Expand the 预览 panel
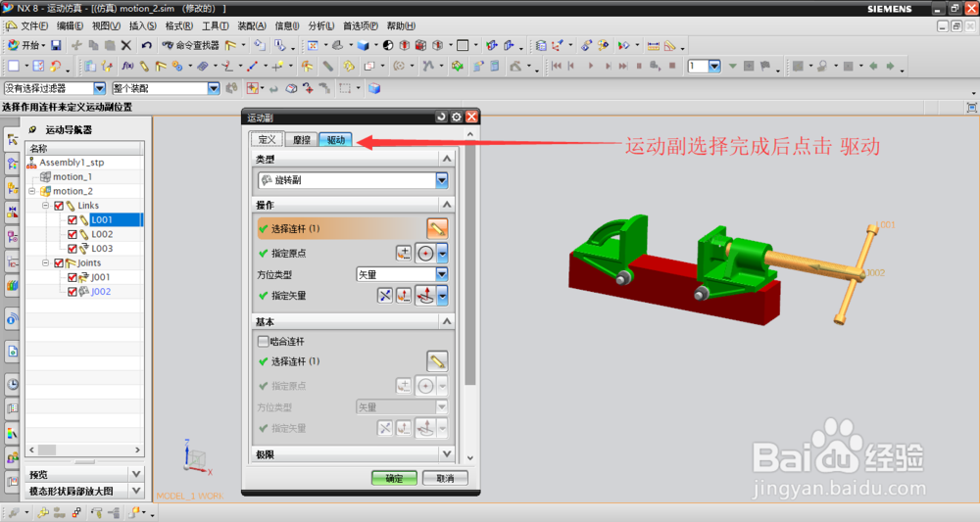The width and height of the screenshot is (980, 522). tap(136, 473)
